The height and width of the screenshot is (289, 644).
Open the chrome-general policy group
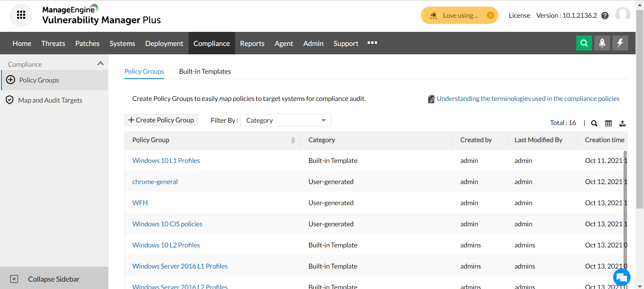pyautogui.click(x=155, y=182)
